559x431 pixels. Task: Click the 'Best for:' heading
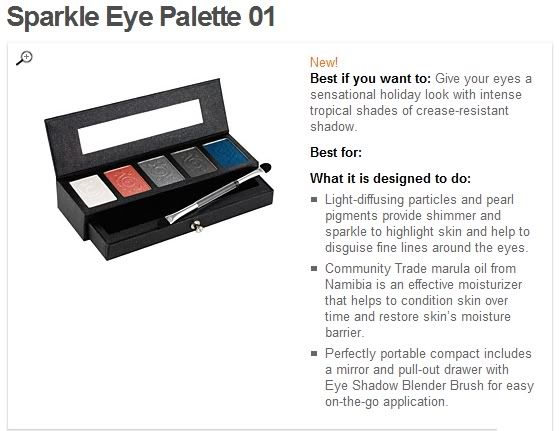336,153
